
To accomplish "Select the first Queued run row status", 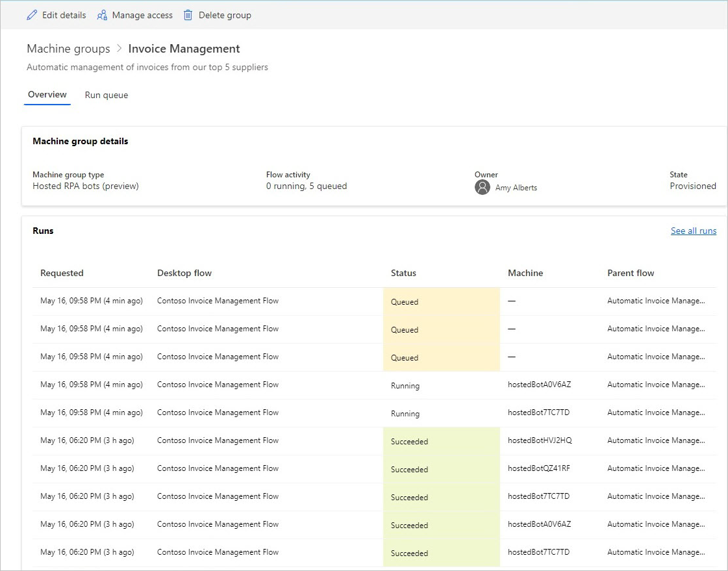I will tap(405, 302).
